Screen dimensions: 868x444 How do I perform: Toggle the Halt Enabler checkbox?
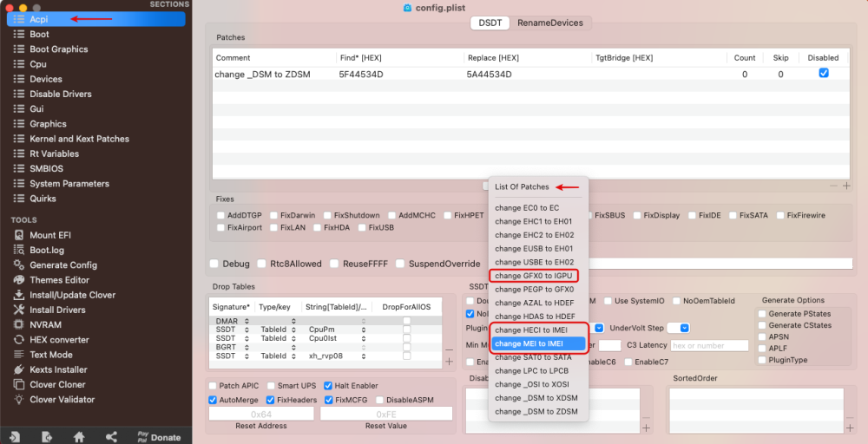(328, 385)
